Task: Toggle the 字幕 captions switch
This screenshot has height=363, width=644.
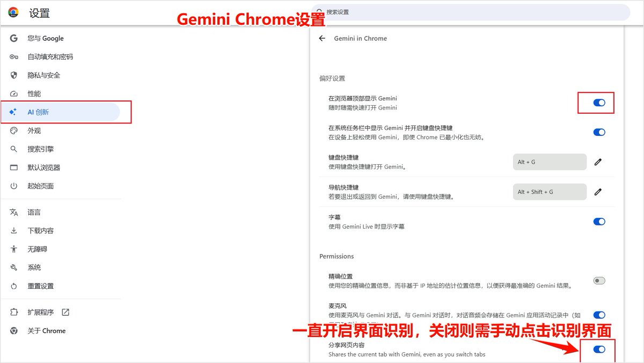Action: pos(599,221)
